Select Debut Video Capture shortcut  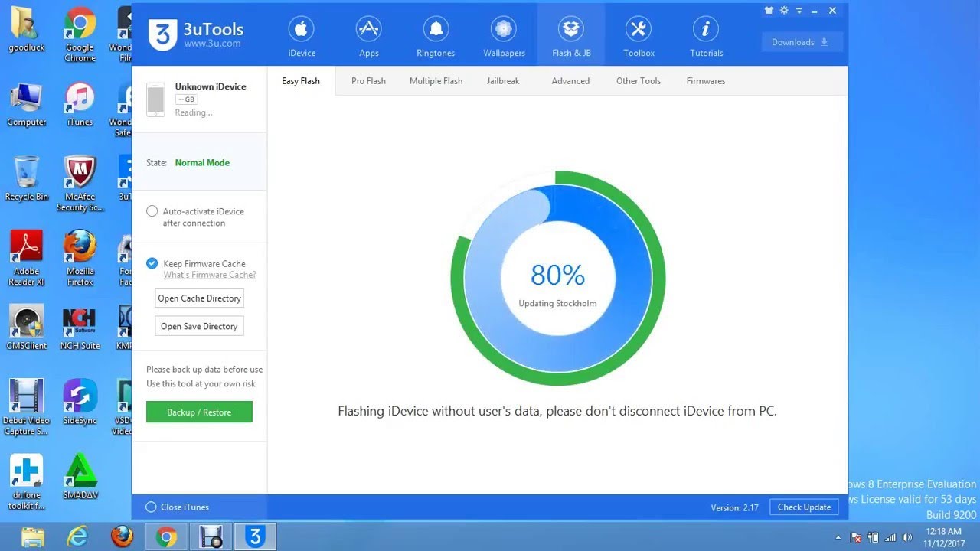coord(27,408)
